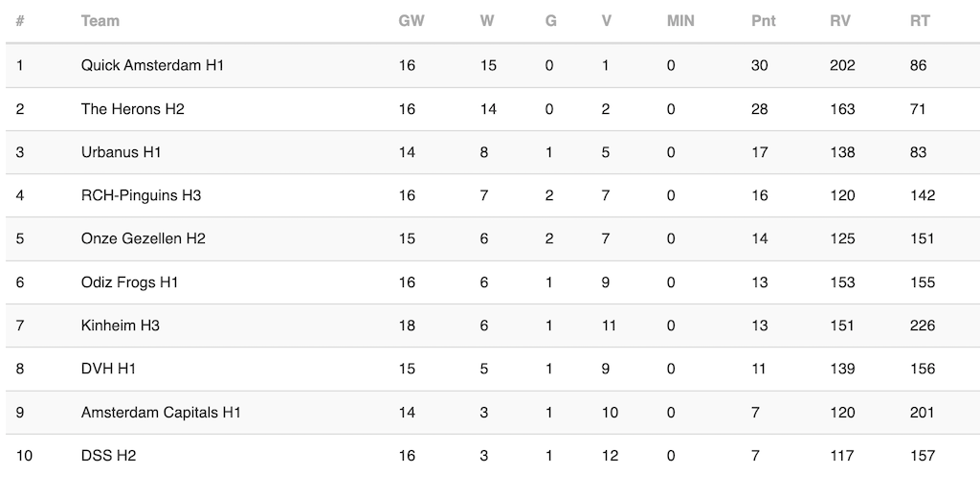The width and height of the screenshot is (980, 495).
Task: Open Kinheim H3 team entry
Action: pos(120,326)
